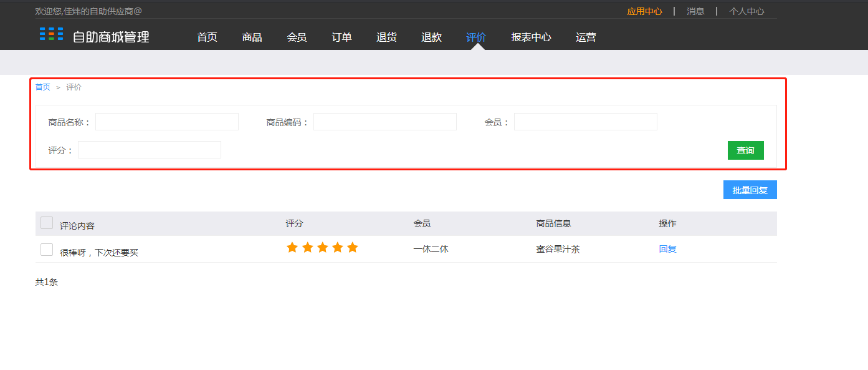Image resolution: width=868 pixels, height=370 pixels.
Task: Open 应用中心 in the top bar
Action: tap(644, 11)
